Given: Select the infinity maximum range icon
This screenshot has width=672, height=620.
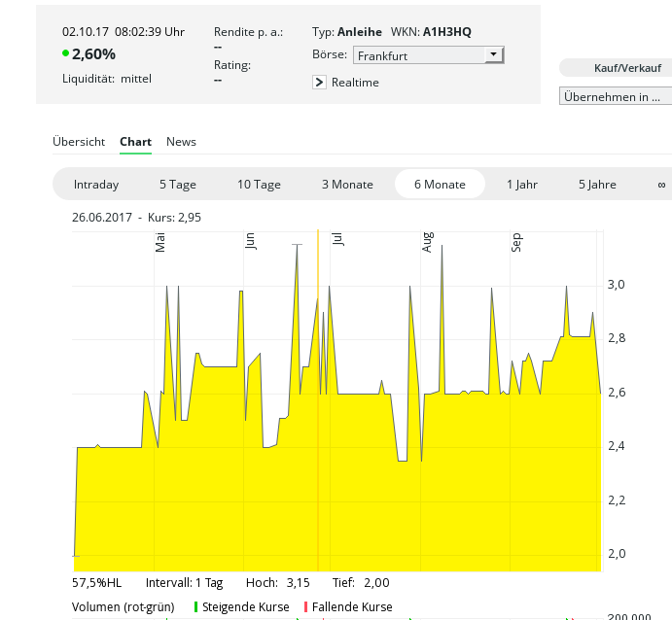Looking at the screenshot, I should tap(661, 185).
